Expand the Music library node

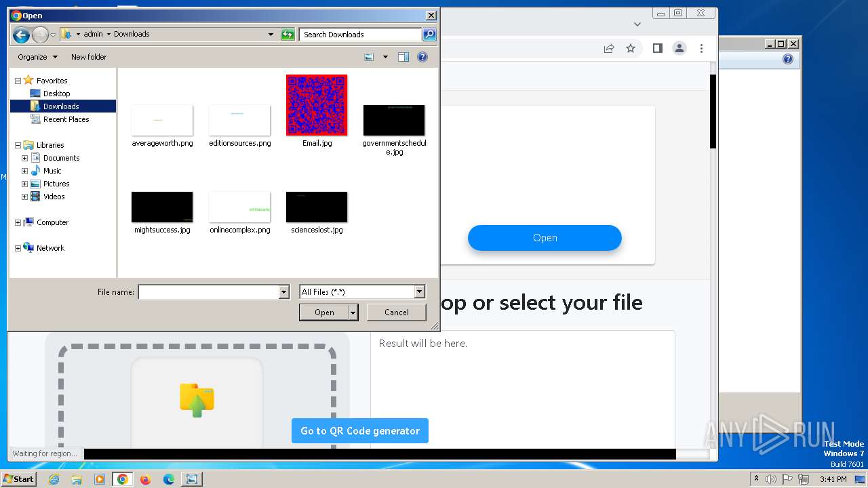click(x=24, y=171)
